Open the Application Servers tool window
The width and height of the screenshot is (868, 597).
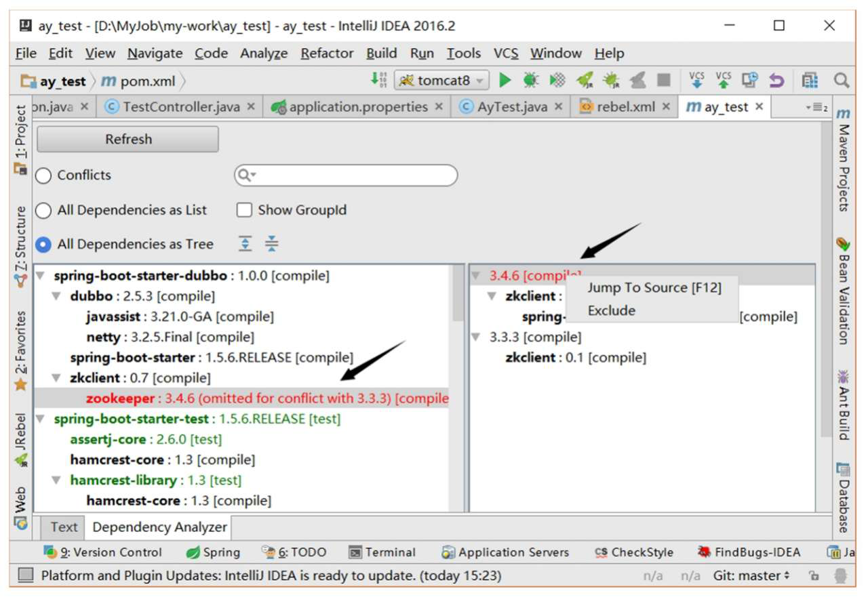505,552
